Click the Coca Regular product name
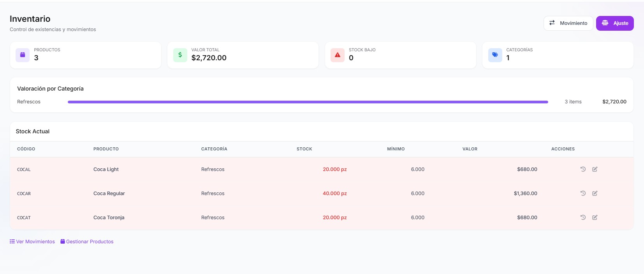The image size is (644, 274). point(109,193)
